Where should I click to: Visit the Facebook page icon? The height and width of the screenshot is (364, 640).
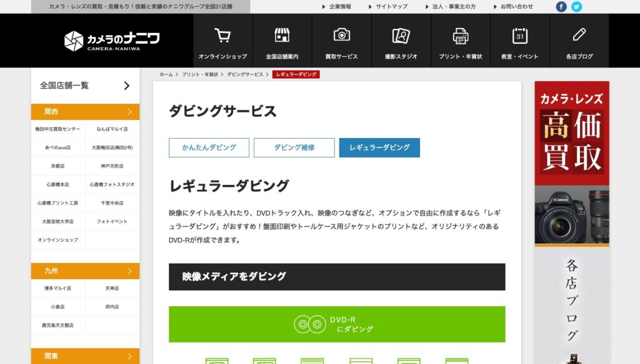(x=561, y=7)
